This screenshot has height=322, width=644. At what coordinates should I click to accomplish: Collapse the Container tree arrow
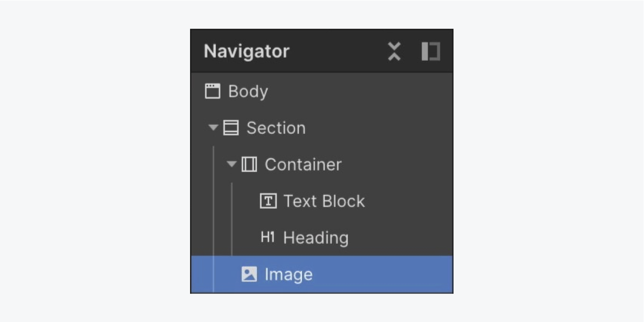click(x=232, y=164)
